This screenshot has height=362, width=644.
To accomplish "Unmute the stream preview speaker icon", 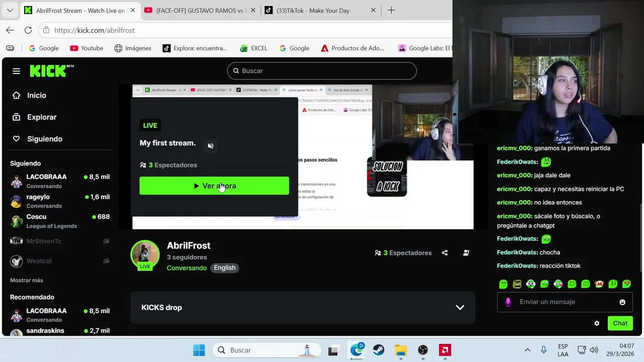I will pos(211,146).
